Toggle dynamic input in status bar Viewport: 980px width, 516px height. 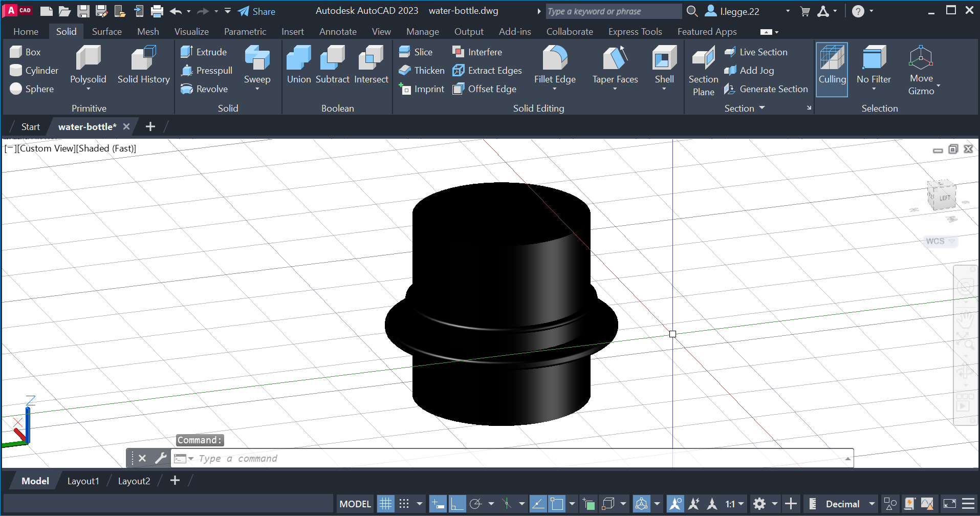[x=438, y=504]
